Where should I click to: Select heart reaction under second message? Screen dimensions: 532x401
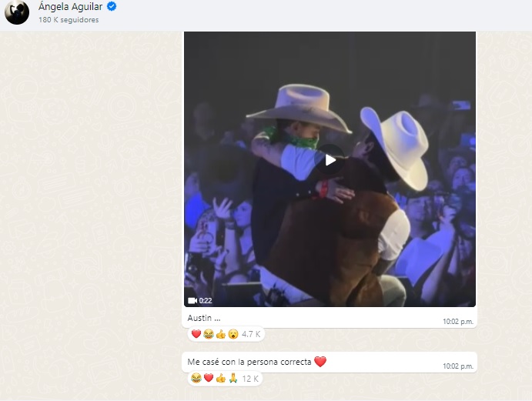tap(209, 378)
